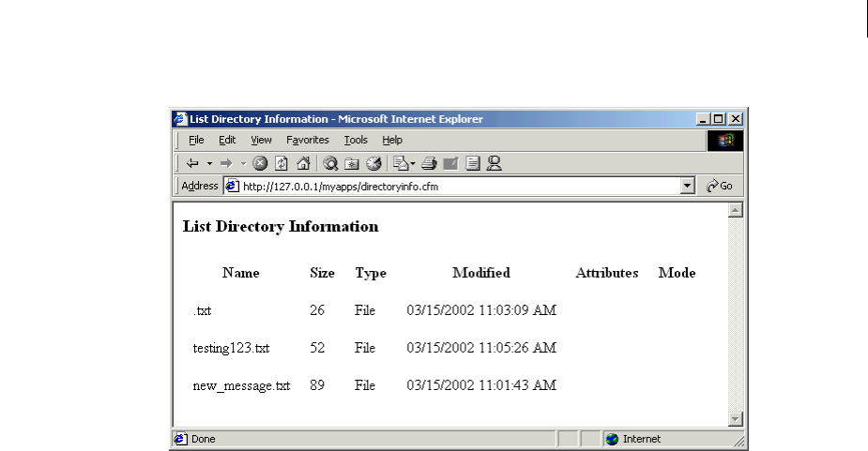868x451 pixels.
Task: Click the Address label
Action: (200, 186)
